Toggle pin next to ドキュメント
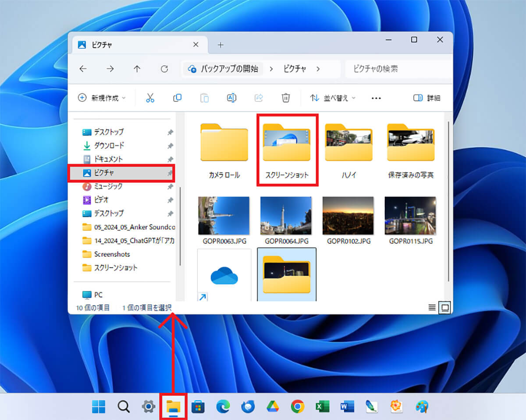Image resolution: width=526 pixels, height=420 pixels. [x=170, y=160]
